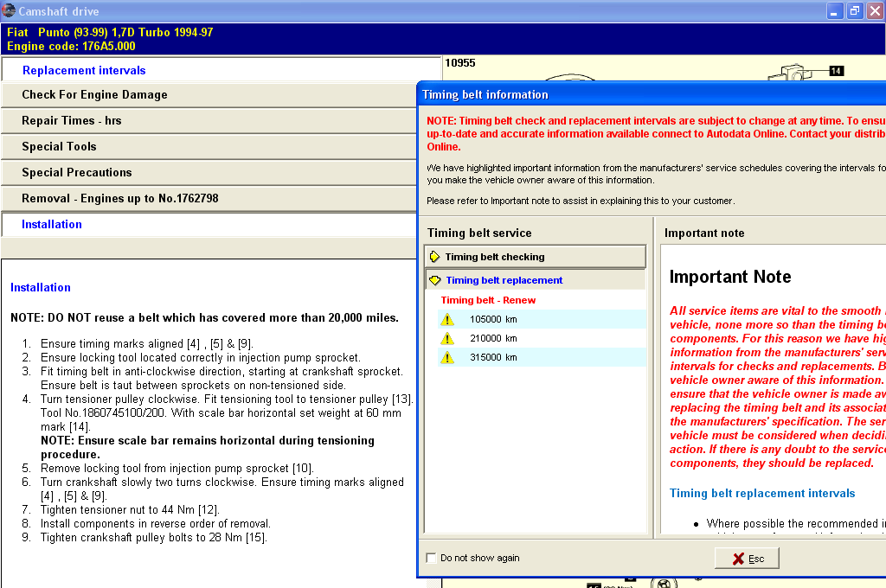The height and width of the screenshot is (588, 886).
Task: Click the callout 14 marker in the diagram
Action: (837, 71)
